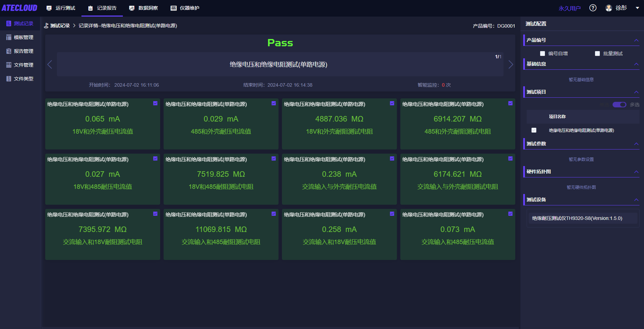
Task: Click the 智能监控 0 次 text
Action: [434, 85]
